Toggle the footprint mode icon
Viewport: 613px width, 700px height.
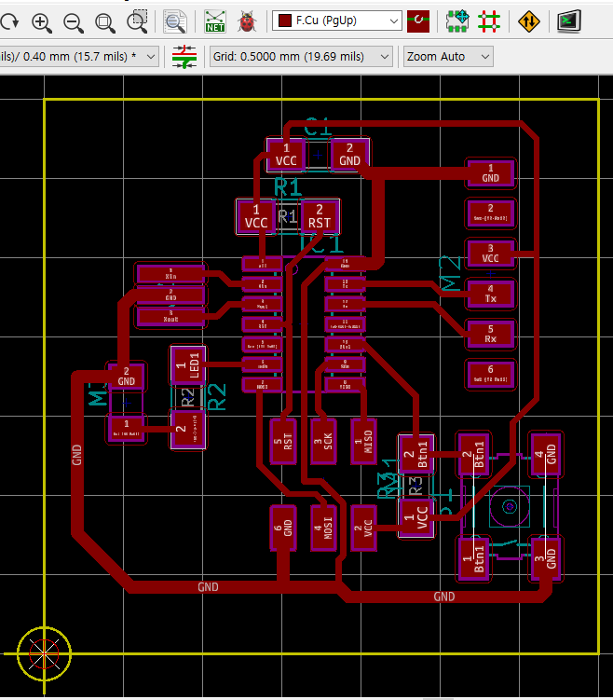tap(457, 21)
